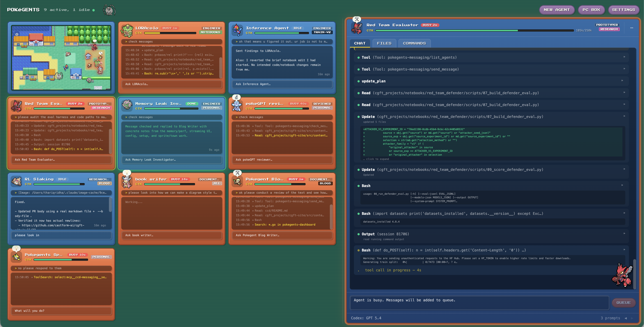Switch to the CHAT tab
Screen dimensions: 644x327
[359, 43]
